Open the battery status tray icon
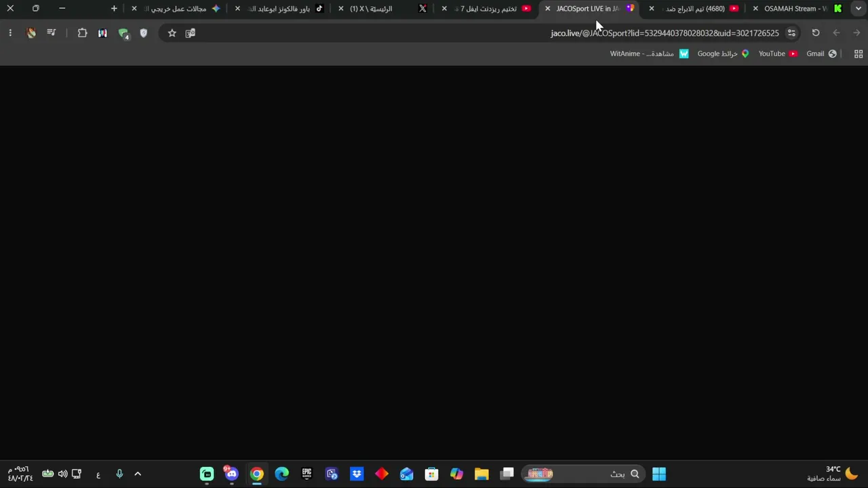Image resolution: width=868 pixels, height=488 pixels. [x=47, y=474]
